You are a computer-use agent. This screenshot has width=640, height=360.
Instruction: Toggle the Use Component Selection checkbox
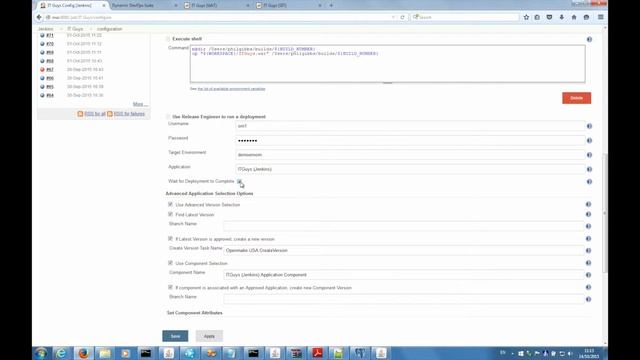click(x=170, y=263)
